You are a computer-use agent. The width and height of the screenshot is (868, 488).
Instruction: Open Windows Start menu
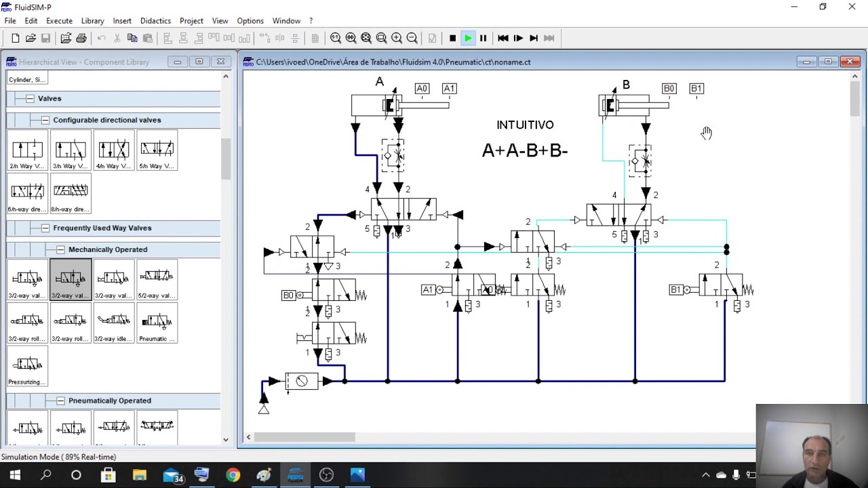[15, 475]
